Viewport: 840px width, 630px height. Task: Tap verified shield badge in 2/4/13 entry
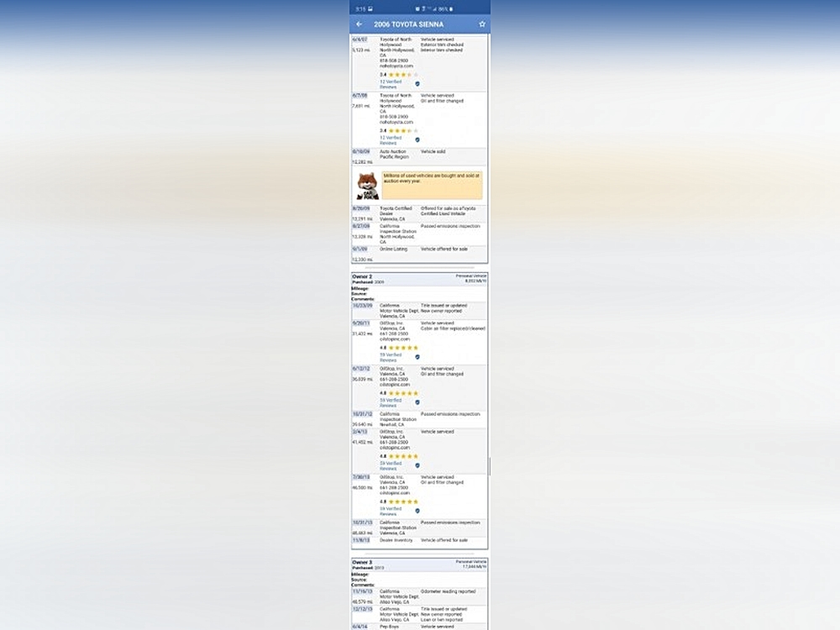417,465
